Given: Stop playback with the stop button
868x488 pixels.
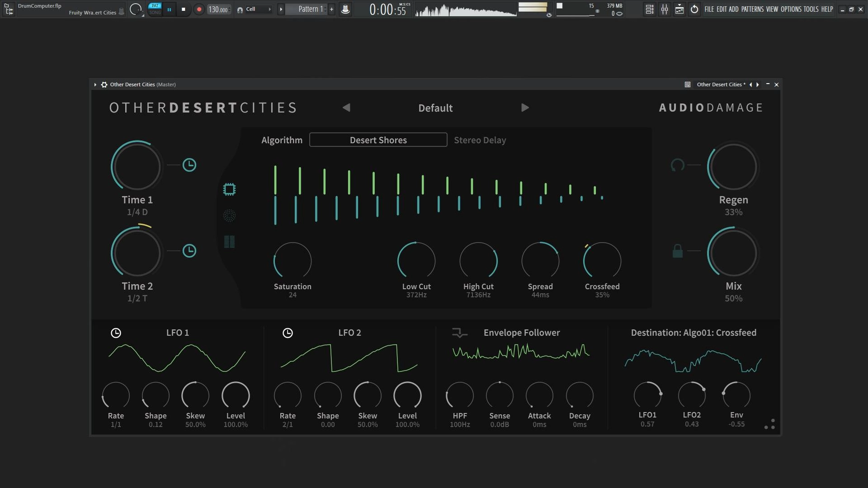Looking at the screenshot, I should point(183,9).
